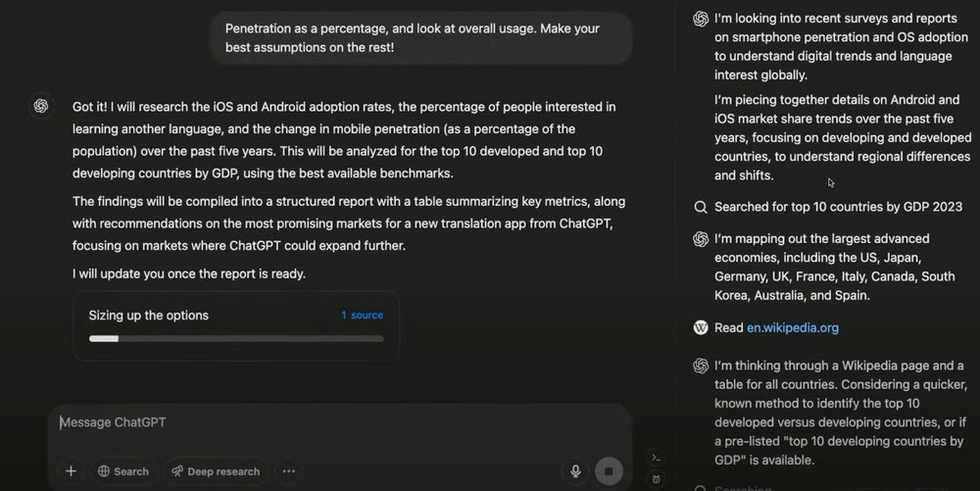Click the Wikipedia icon in the activity panel

(701, 327)
